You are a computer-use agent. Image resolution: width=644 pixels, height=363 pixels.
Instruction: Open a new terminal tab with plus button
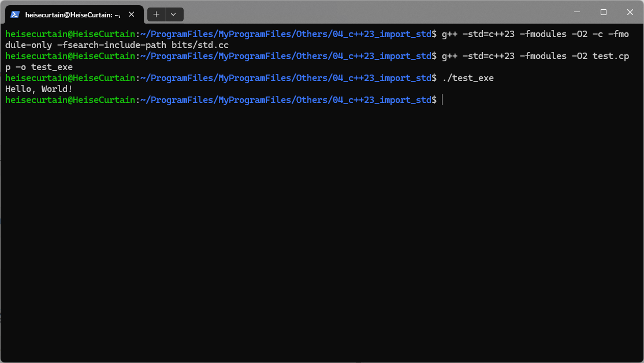(x=156, y=14)
